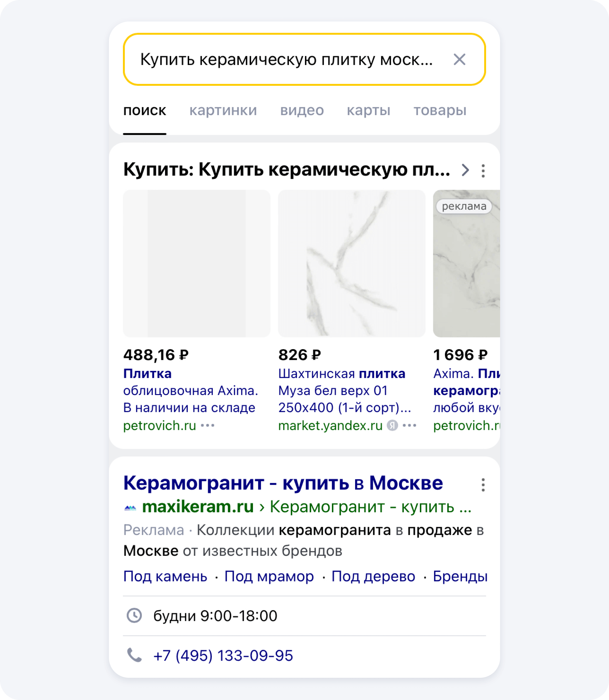This screenshot has height=700, width=609.
Task: Open the Керамогранит - купить в Москве link
Action: click(283, 483)
